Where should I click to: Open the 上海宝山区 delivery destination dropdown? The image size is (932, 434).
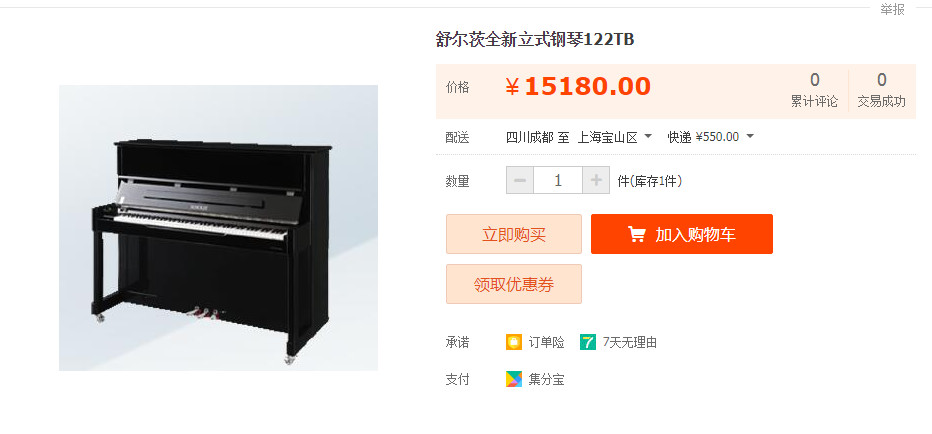click(x=615, y=137)
